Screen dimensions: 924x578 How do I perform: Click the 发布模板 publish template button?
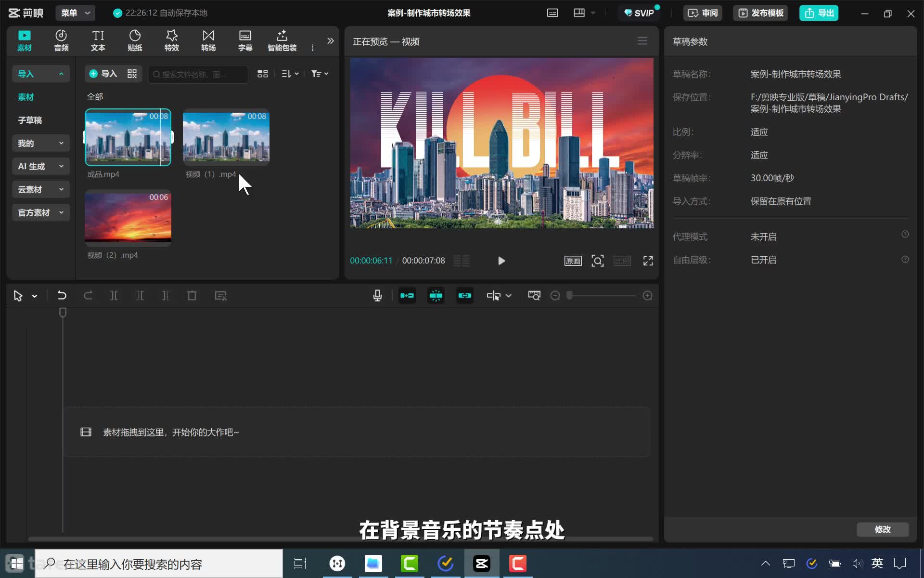pyautogui.click(x=761, y=13)
